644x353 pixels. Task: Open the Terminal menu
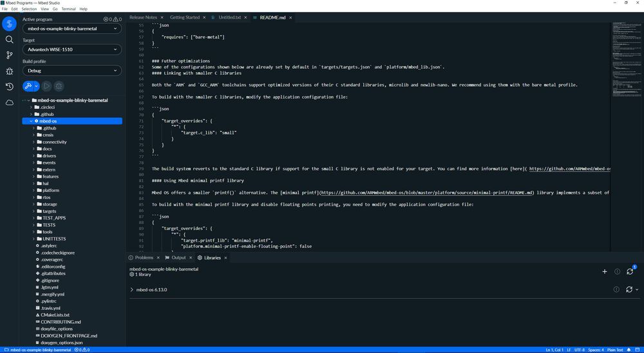tap(69, 8)
